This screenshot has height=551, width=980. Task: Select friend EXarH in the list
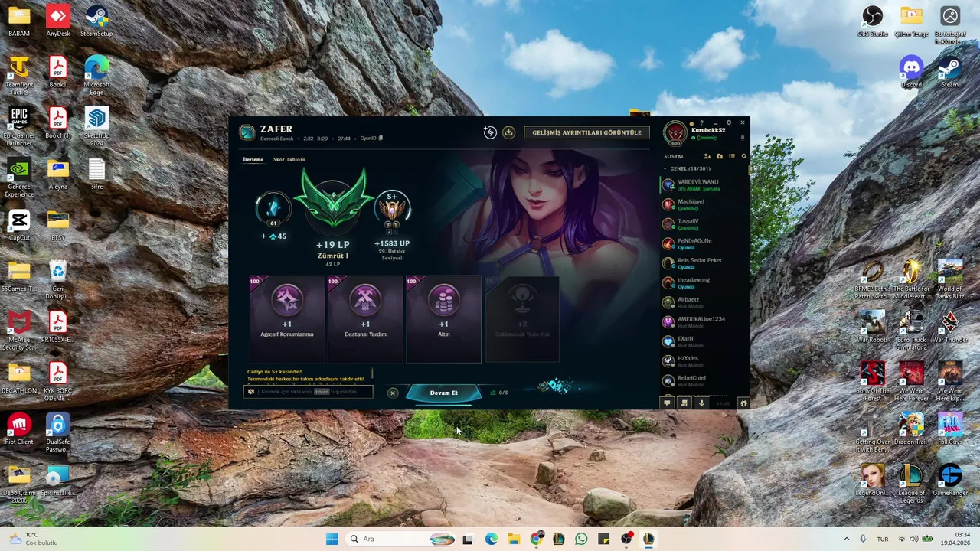704,341
